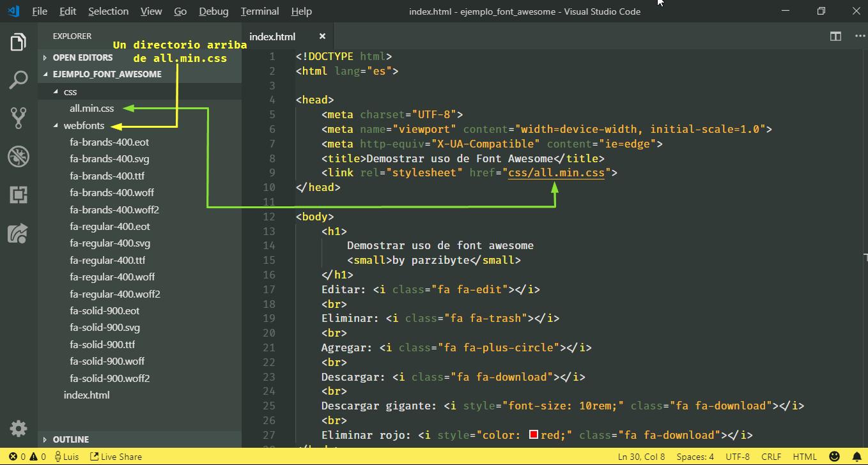This screenshot has width=868, height=465.
Task: Restore down the VS Code window
Action: [821, 11]
